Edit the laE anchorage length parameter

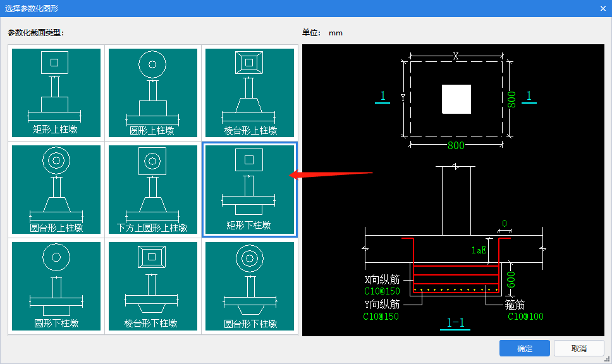pyautogui.click(x=479, y=250)
